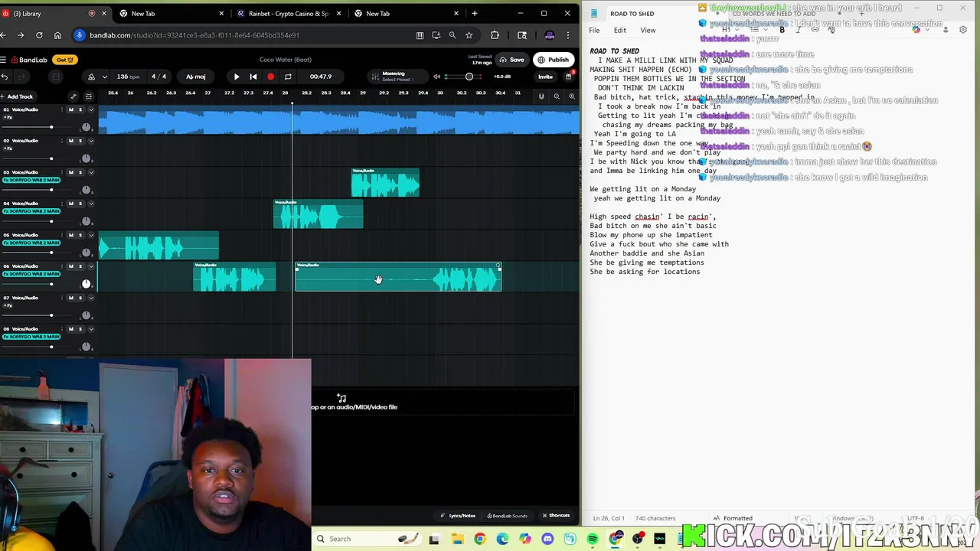Open the Edit menu in Notepad

pyautogui.click(x=619, y=31)
